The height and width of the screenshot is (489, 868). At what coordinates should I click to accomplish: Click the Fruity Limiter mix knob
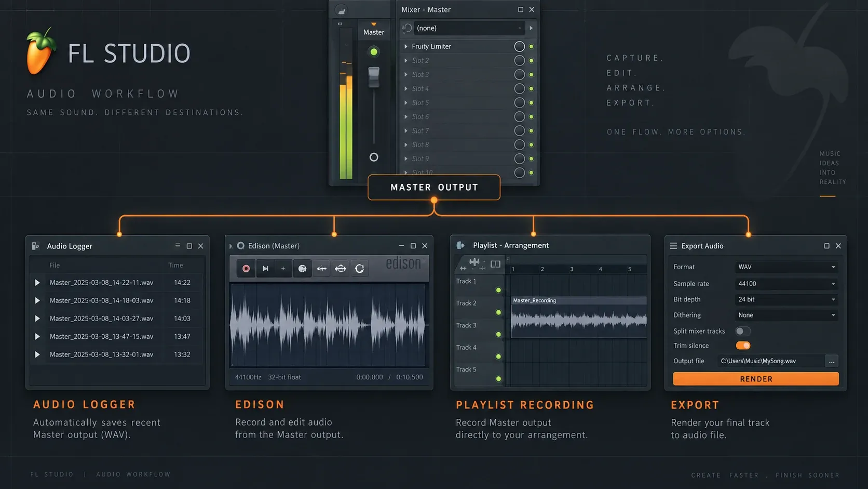tap(519, 46)
